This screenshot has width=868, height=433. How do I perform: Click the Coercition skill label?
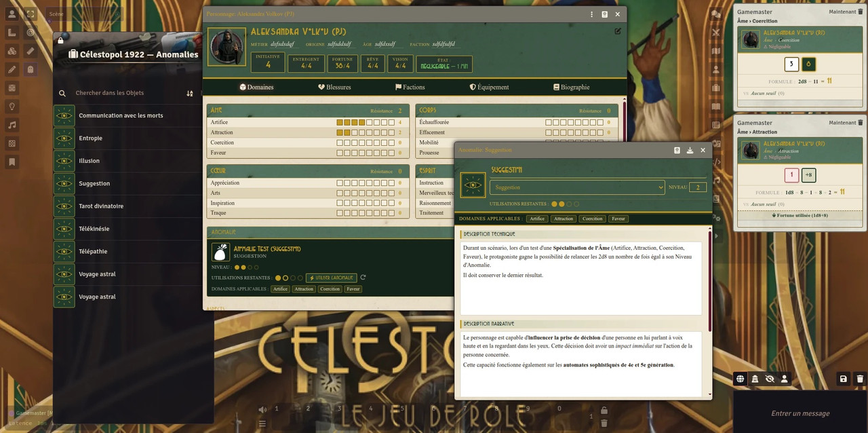(x=222, y=143)
